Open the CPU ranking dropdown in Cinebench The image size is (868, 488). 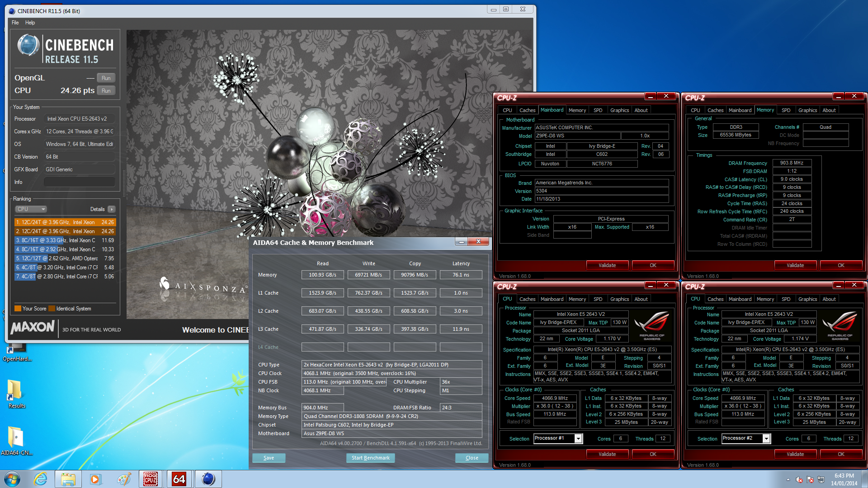tap(31, 209)
